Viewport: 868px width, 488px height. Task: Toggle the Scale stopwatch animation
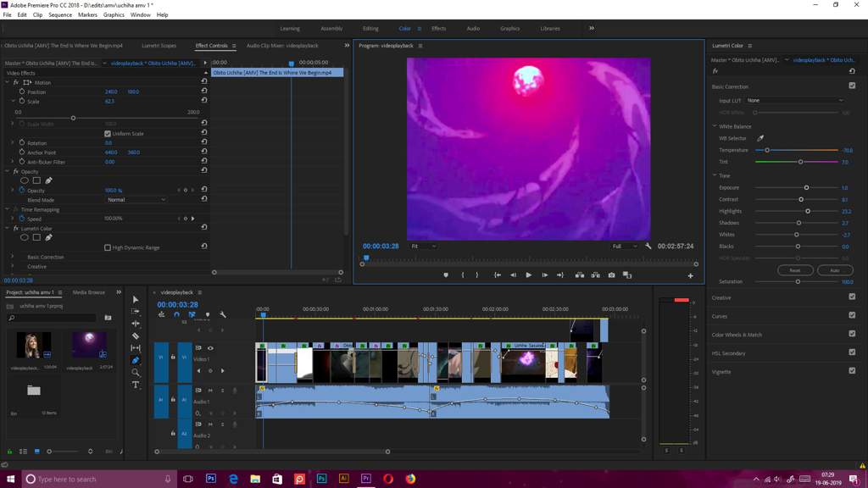pyautogui.click(x=22, y=102)
